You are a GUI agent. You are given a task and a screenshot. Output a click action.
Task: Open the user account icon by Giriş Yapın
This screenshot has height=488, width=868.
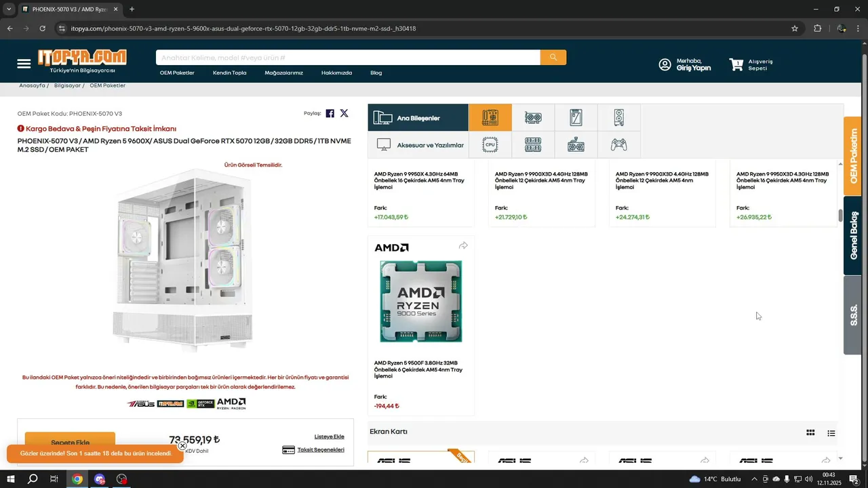point(665,64)
